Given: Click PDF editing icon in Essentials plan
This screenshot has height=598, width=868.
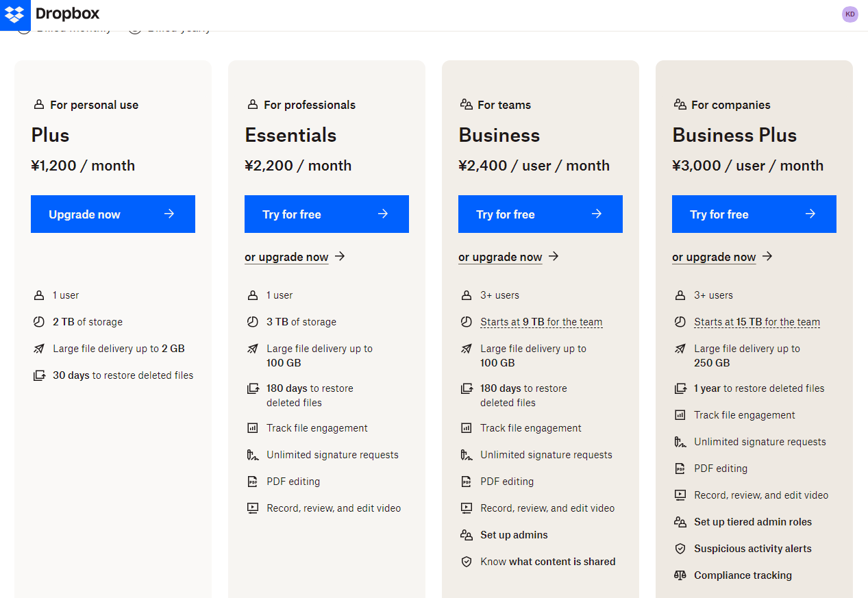Looking at the screenshot, I should pos(253,482).
